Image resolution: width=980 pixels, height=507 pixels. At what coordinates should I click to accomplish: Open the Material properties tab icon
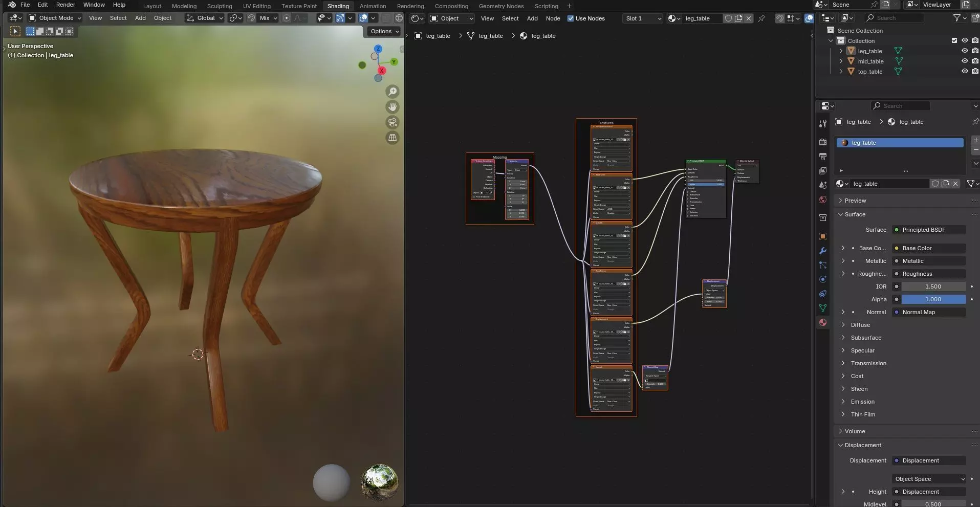822,322
